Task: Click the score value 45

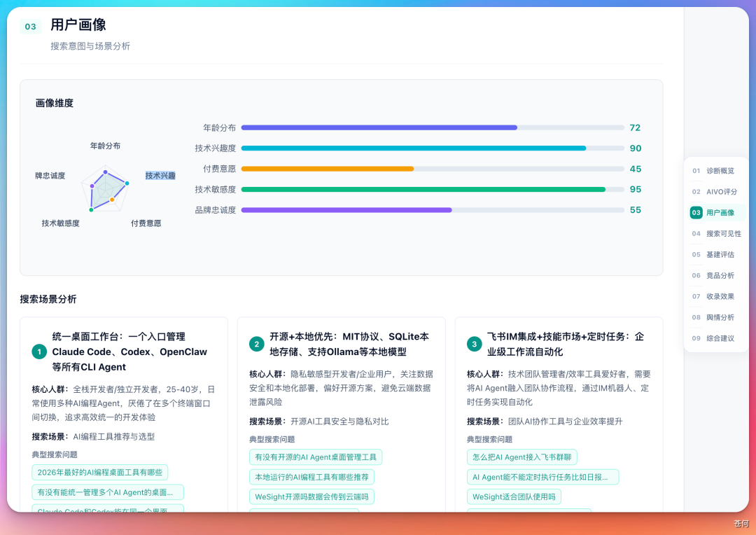Action: (x=636, y=169)
